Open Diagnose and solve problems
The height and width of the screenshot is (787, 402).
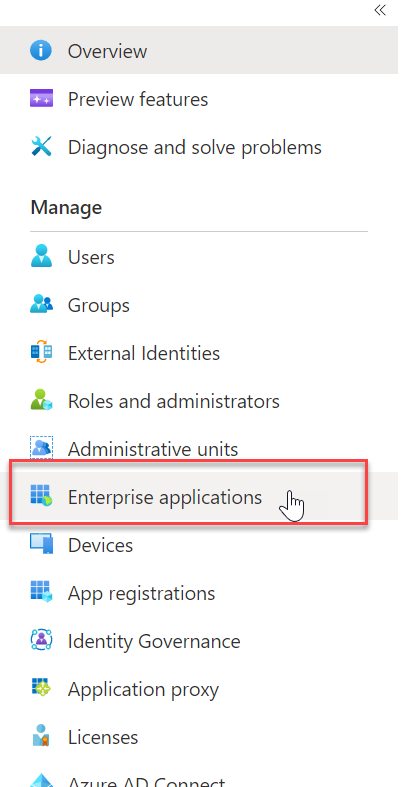point(195,147)
